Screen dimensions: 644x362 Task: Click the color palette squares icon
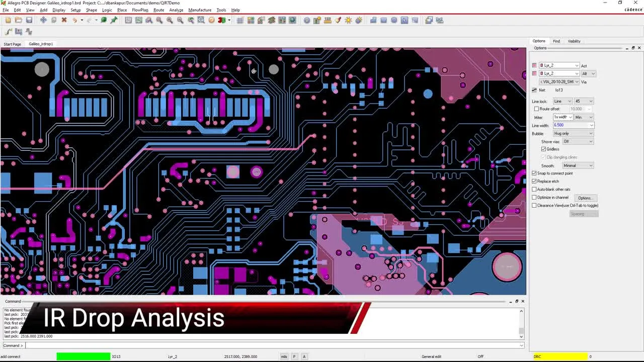click(251, 20)
